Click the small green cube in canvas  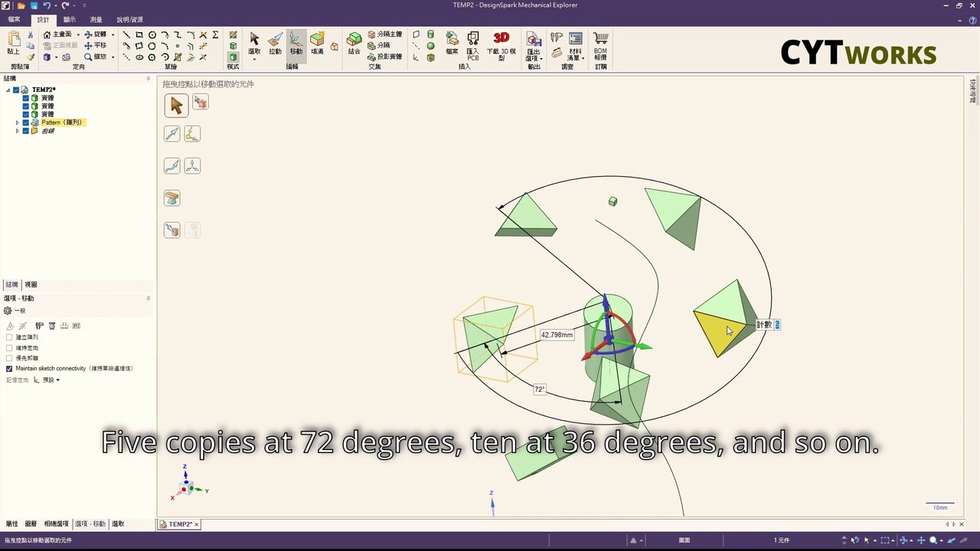(612, 201)
